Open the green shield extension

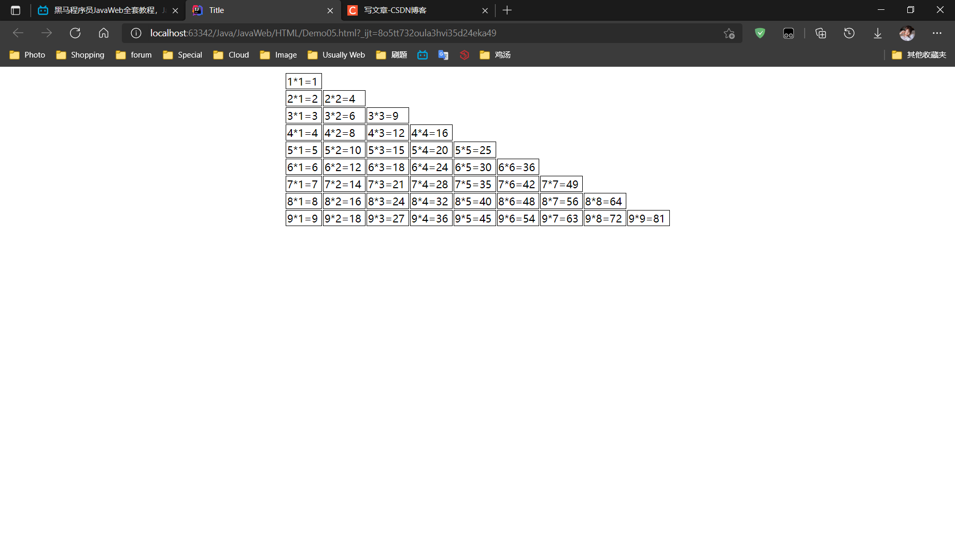pos(760,33)
